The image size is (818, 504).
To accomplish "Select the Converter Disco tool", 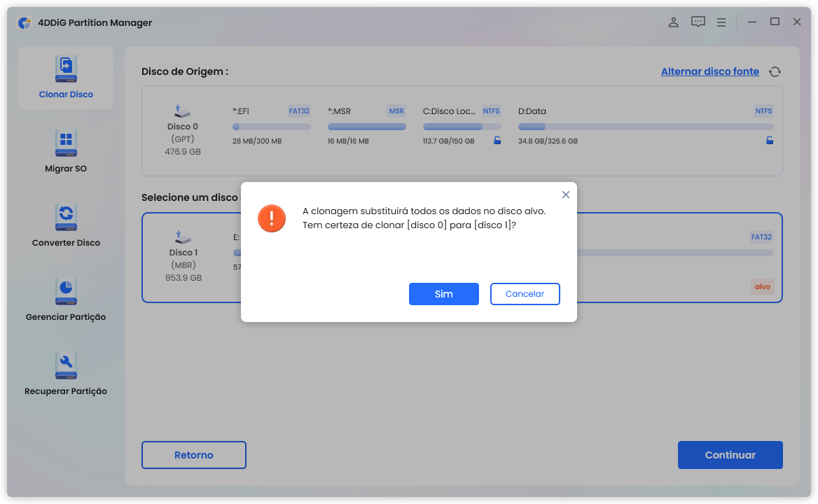I will tap(66, 218).
